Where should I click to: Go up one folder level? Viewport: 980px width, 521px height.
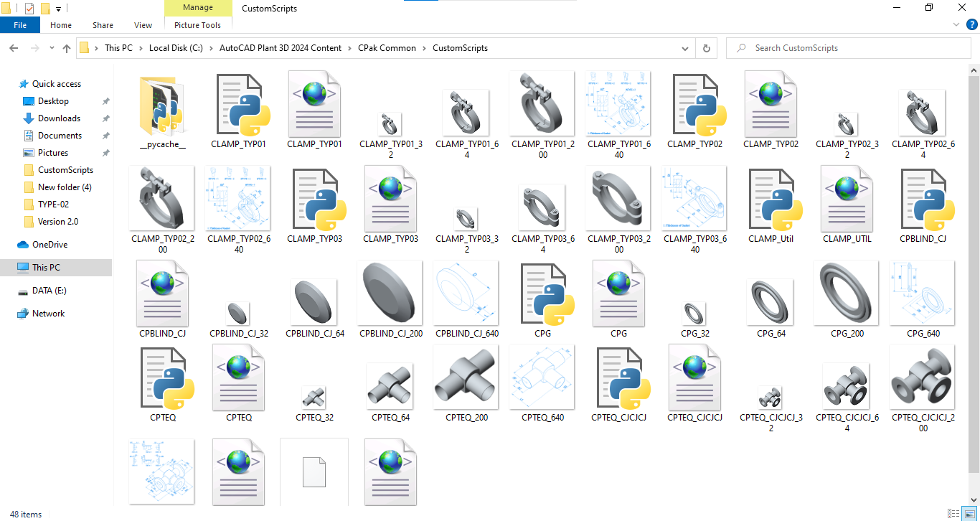click(67, 48)
